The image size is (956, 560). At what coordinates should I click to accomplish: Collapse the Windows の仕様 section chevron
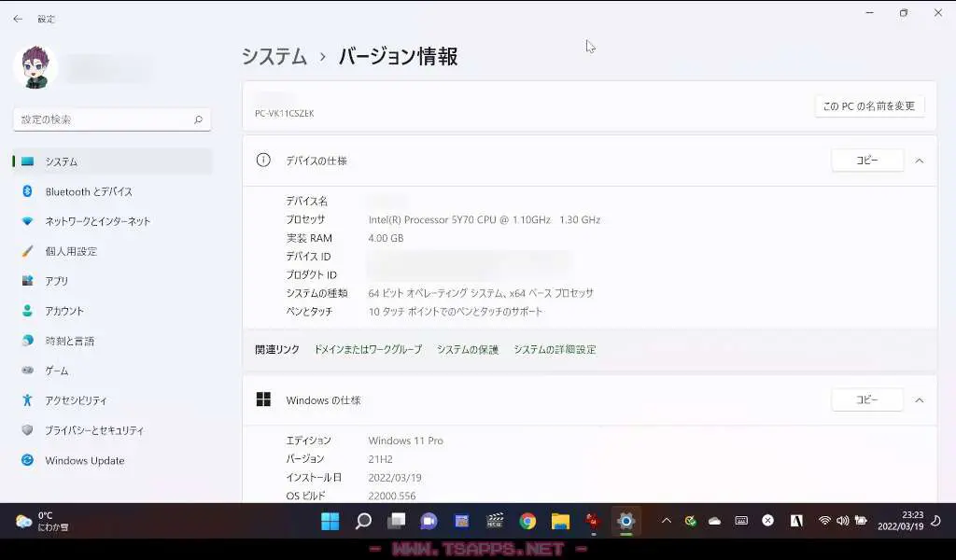pyautogui.click(x=920, y=399)
